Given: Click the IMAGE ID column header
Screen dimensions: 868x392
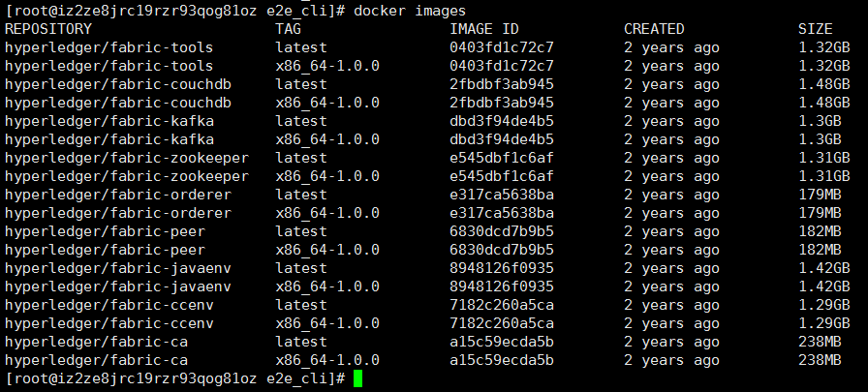Looking at the screenshot, I should tap(484, 29).
